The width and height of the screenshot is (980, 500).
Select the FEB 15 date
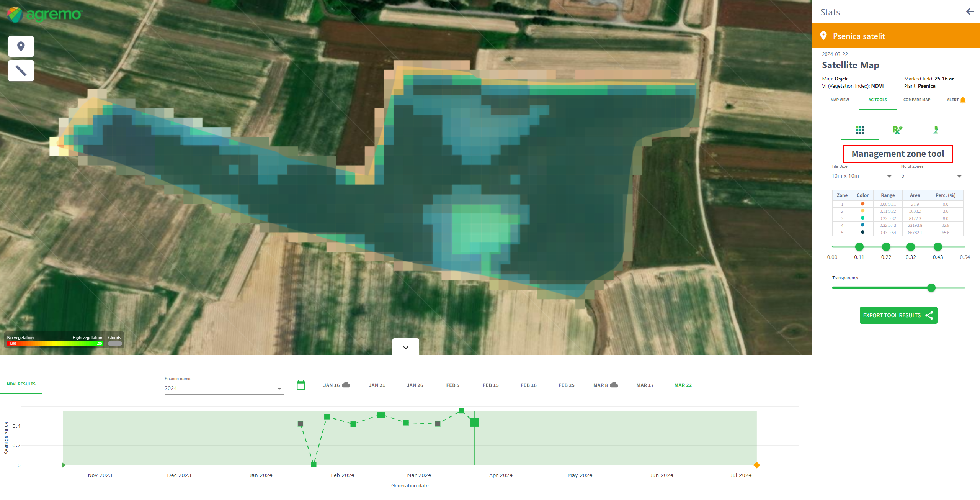click(490, 385)
